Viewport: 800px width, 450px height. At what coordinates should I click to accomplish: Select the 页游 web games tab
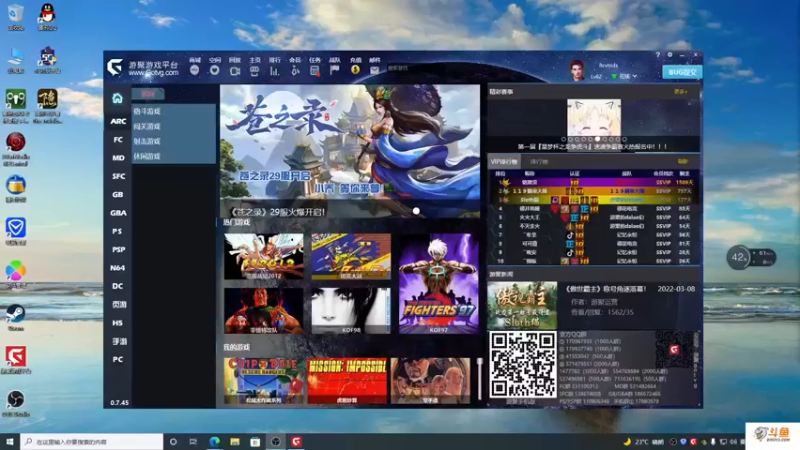[x=119, y=305]
